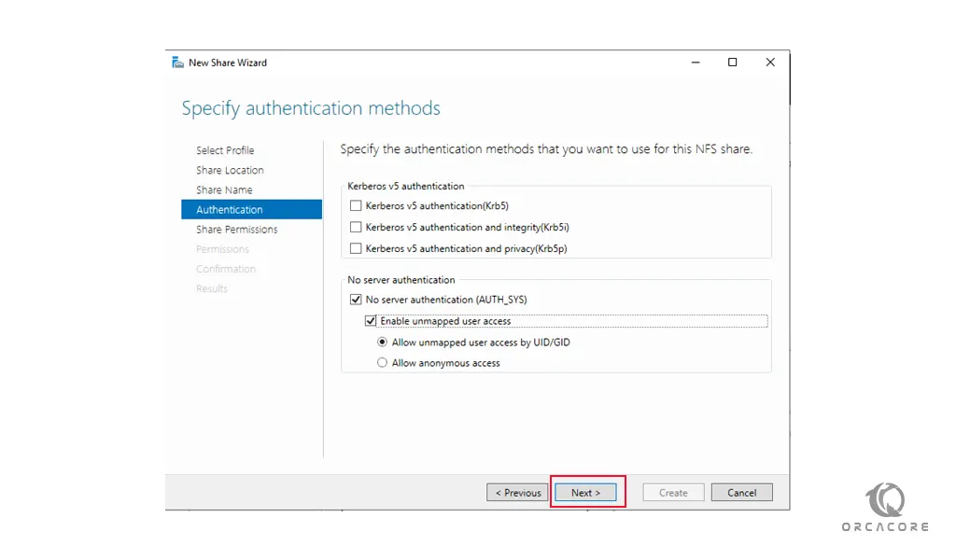
Task: Click the New Share Wizard title text
Action: [228, 63]
